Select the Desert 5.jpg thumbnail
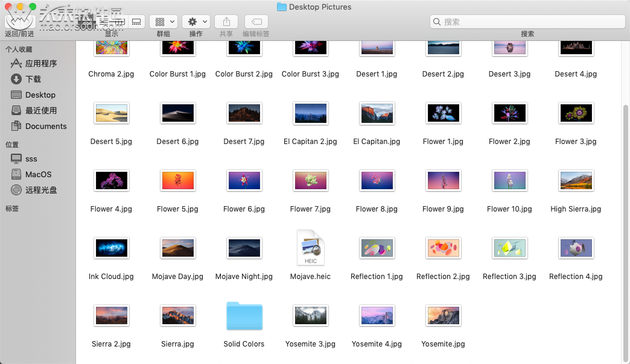 point(111,113)
